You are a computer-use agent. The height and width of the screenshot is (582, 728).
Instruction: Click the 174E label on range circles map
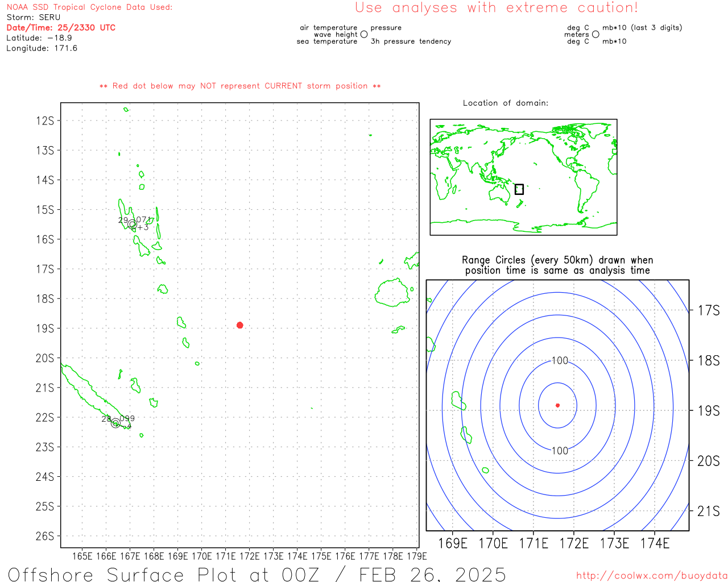(655, 543)
